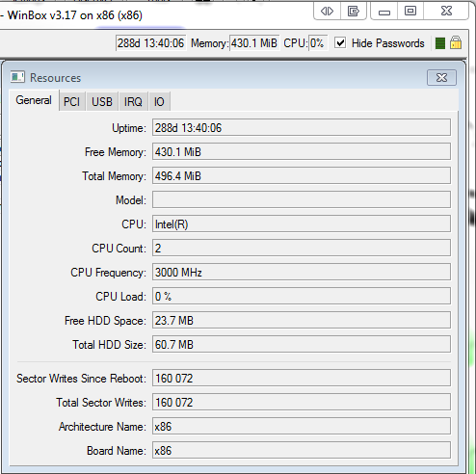Click the WinBox v3.17 title text
Image resolution: width=476 pixels, height=474 pixels.
[75, 15]
